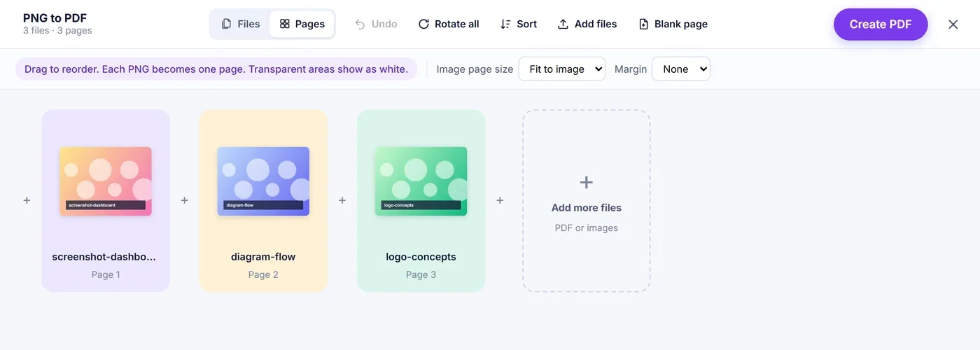The image size is (980, 350).
Task: Click the Undo button
Action: pos(376,24)
